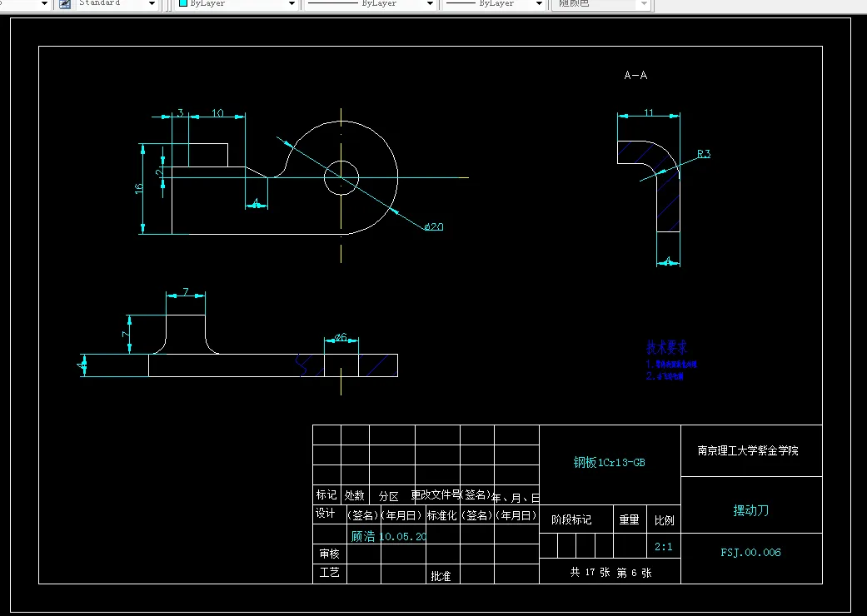
Task: Click the date 10.05.20 in title block
Action: [403, 536]
